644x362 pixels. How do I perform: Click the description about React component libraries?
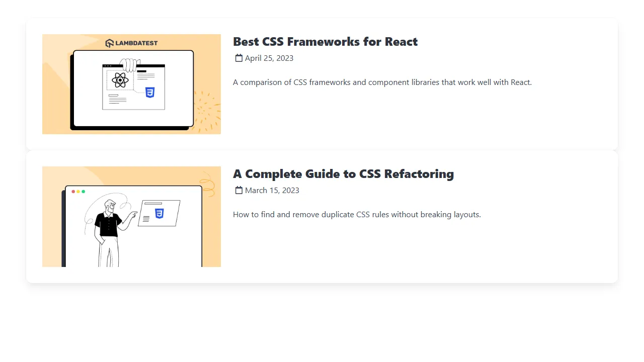coord(382,82)
